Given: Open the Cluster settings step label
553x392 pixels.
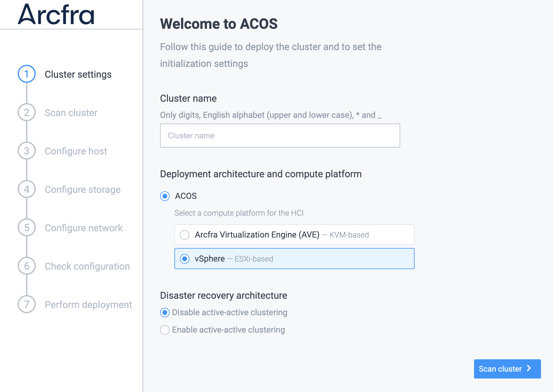Looking at the screenshot, I should (x=78, y=74).
